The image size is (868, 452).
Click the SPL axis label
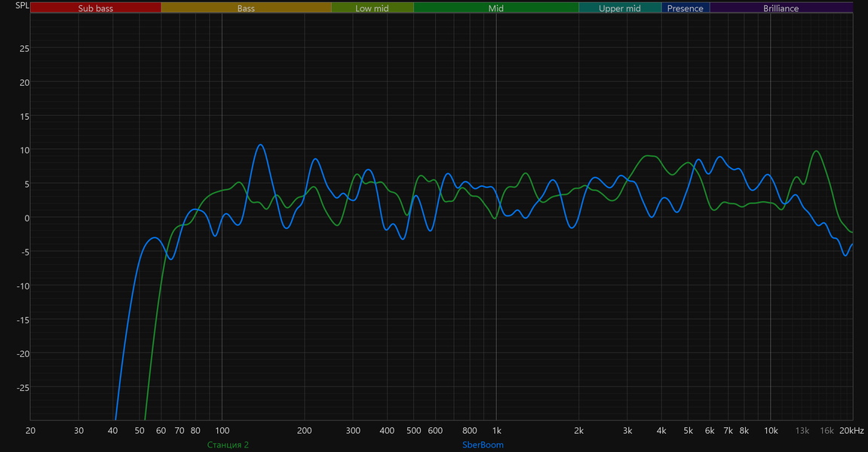click(22, 5)
